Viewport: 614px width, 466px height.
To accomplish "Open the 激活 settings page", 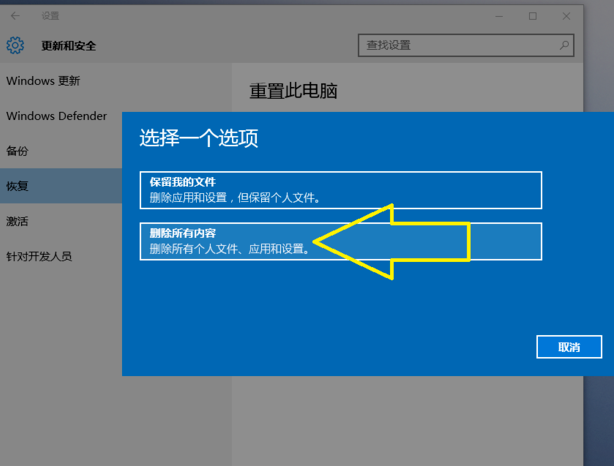I will click(x=17, y=221).
